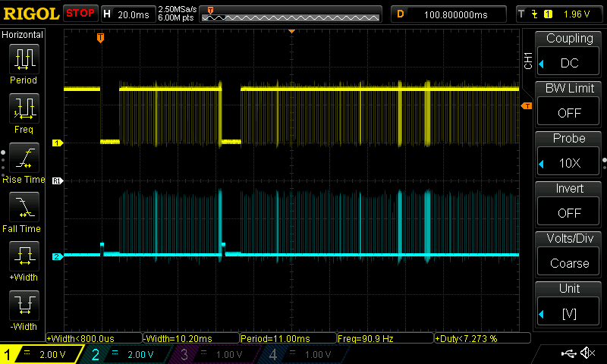Select the +Width measurement icon
Image resolution: width=607 pixels, height=364 pixels.
pos(24,256)
